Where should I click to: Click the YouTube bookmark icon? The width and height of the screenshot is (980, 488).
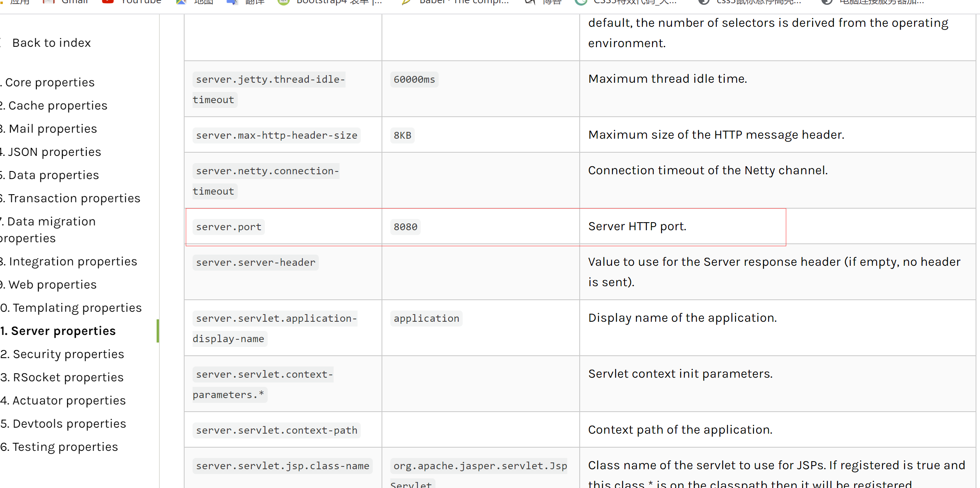click(107, 2)
